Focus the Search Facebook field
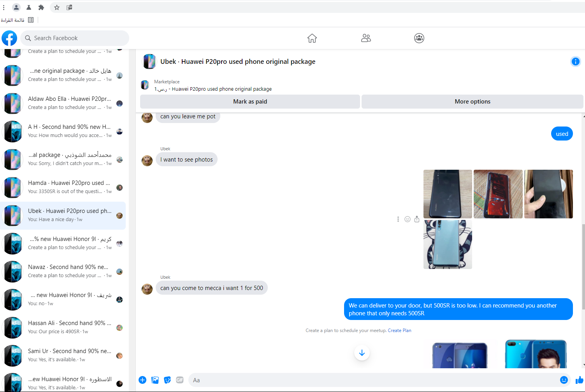The width and height of the screenshot is (585, 392). point(75,38)
